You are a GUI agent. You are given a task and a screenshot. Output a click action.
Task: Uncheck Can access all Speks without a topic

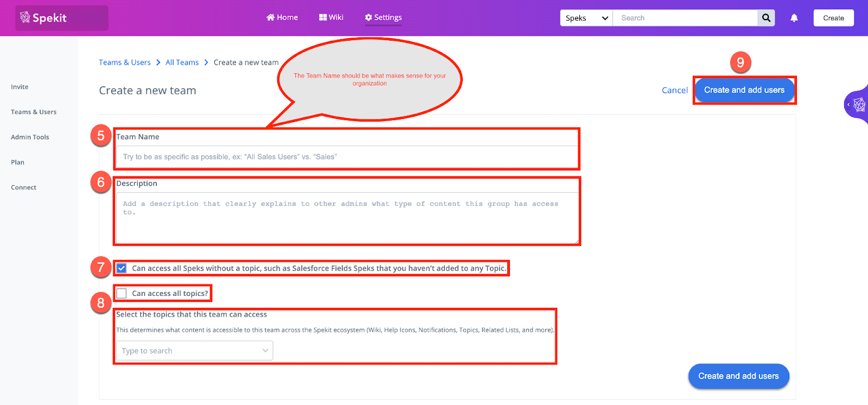(x=122, y=268)
